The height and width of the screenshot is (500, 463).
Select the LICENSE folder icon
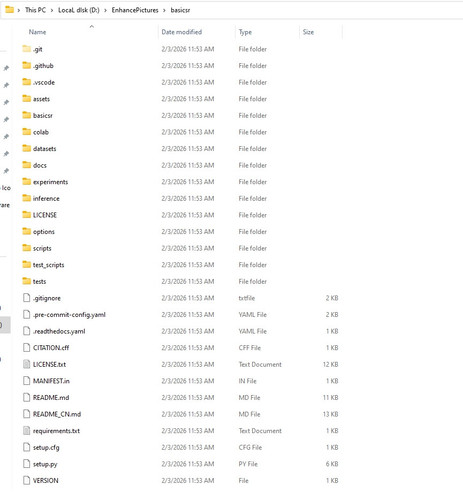pyautogui.click(x=27, y=215)
